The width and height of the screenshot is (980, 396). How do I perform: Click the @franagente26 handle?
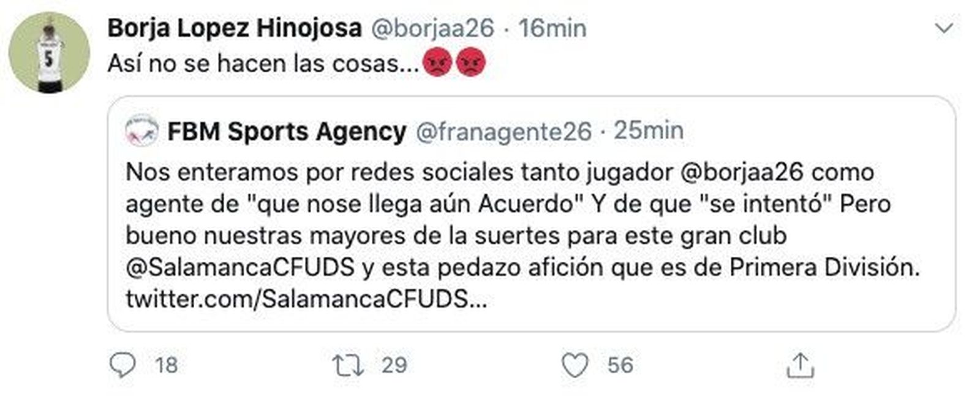point(503,131)
